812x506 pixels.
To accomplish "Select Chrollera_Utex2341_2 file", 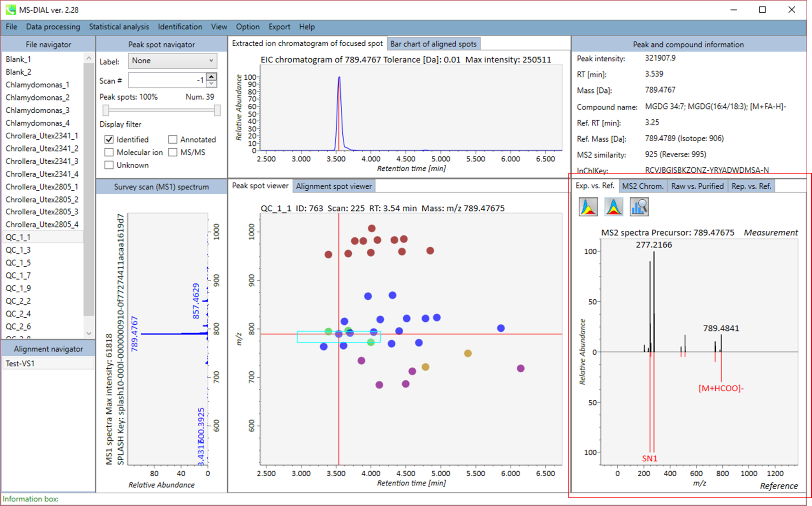I will 43,149.
